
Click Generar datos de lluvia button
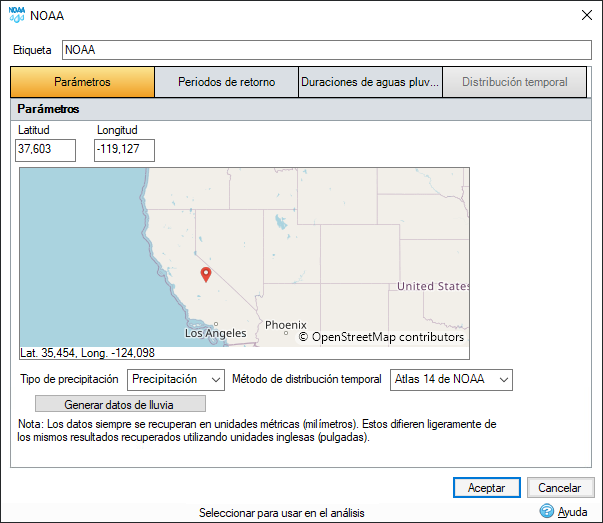click(x=120, y=404)
